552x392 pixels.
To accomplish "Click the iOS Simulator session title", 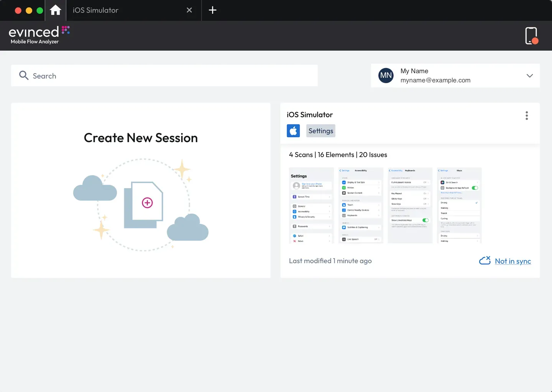I will [x=310, y=115].
